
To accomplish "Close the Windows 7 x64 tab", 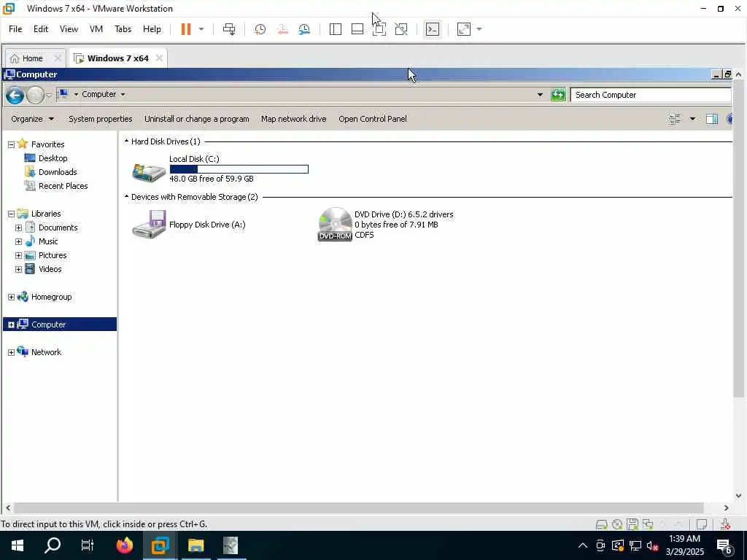I will pyautogui.click(x=159, y=58).
